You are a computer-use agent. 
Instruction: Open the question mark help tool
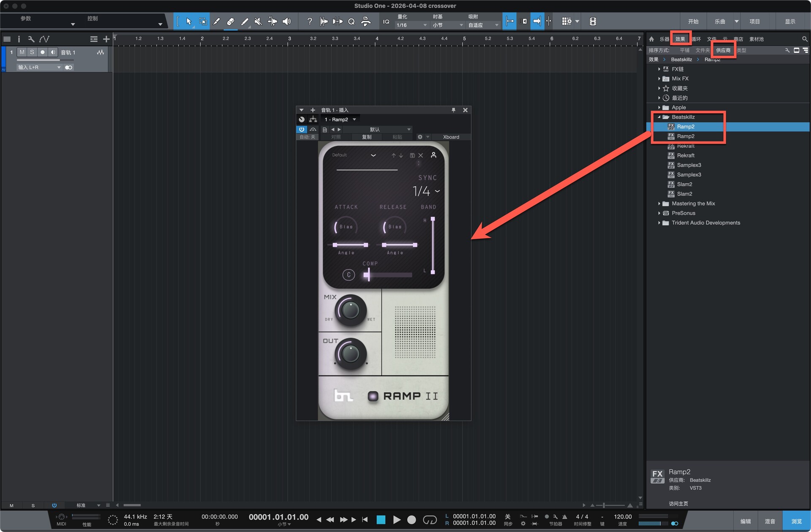click(310, 22)
